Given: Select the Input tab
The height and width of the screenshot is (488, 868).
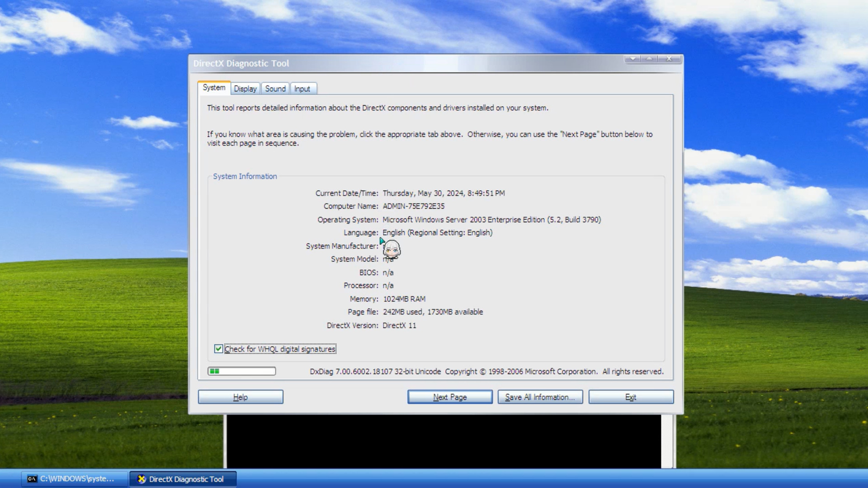Looking at the screenshot, I should [x=302, y=89].
